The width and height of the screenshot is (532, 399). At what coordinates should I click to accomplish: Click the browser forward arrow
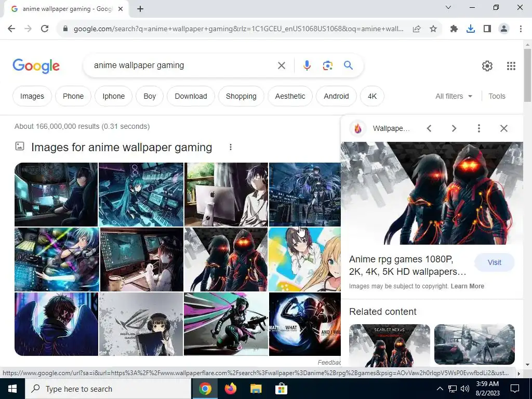[x=28, y=29]
